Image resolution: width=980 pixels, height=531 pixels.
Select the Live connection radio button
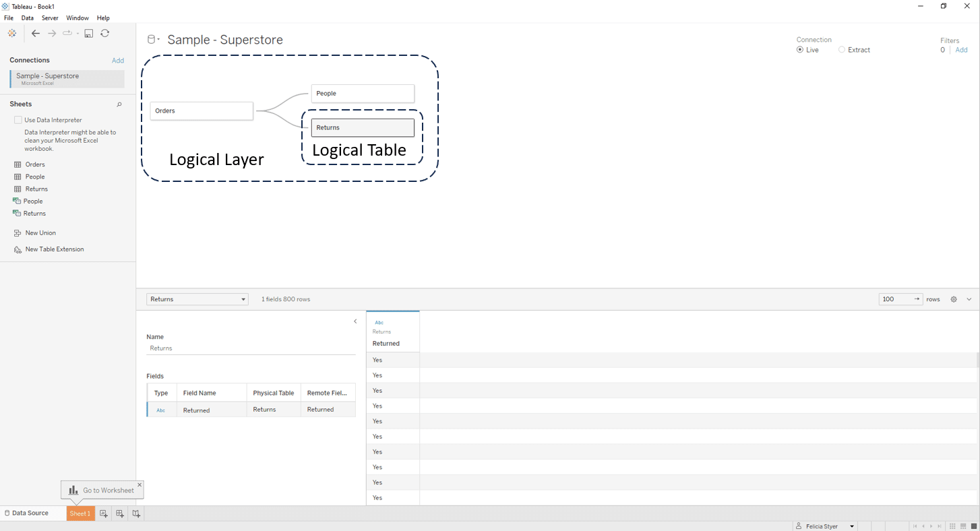pyautogui.click(x=800, y=50)
